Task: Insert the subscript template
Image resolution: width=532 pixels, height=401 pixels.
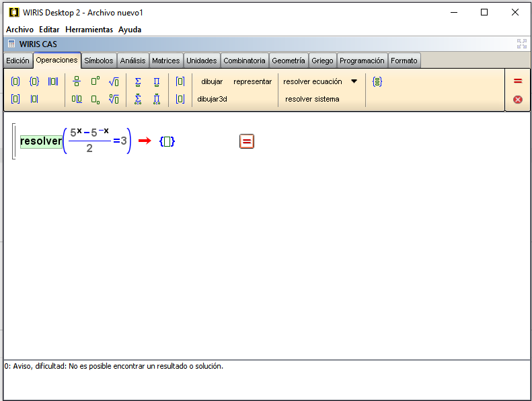Action: 96,99
